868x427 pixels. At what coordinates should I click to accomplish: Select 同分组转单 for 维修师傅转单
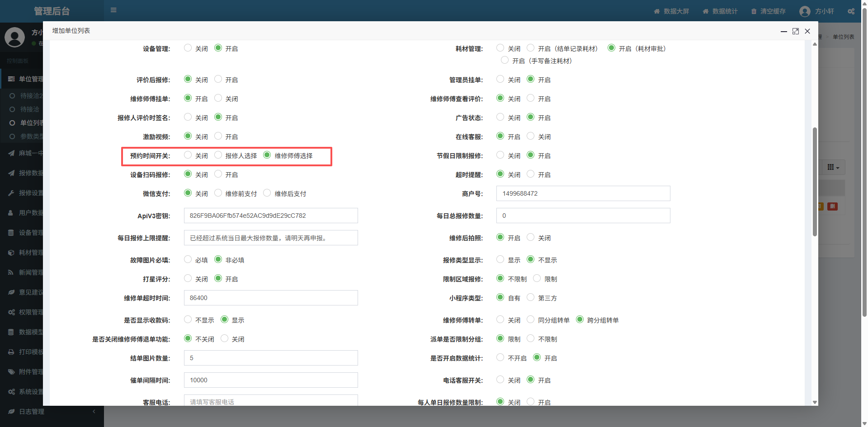[531, 319]
